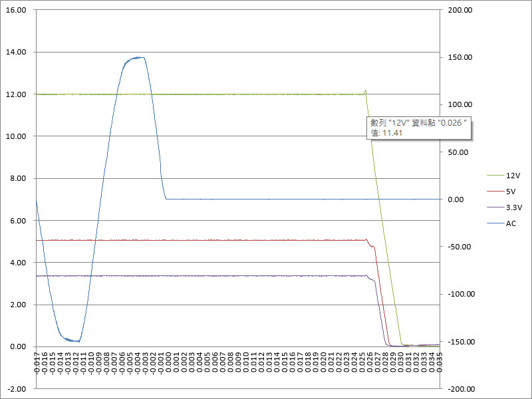The width and height of the screenshot is (532, 399).
Task: Click the right axis label 100.00
Action: pyautogui.click(x=460, y=104)
